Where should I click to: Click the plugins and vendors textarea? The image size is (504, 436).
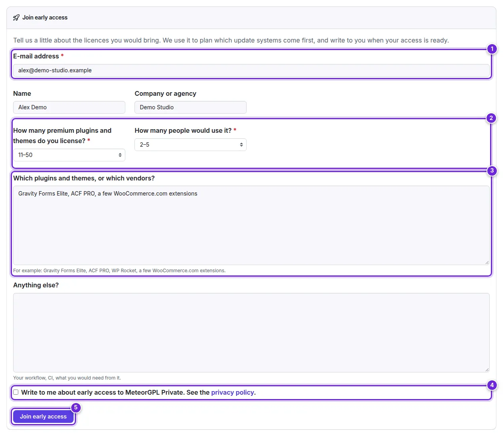tap(251, 225)
